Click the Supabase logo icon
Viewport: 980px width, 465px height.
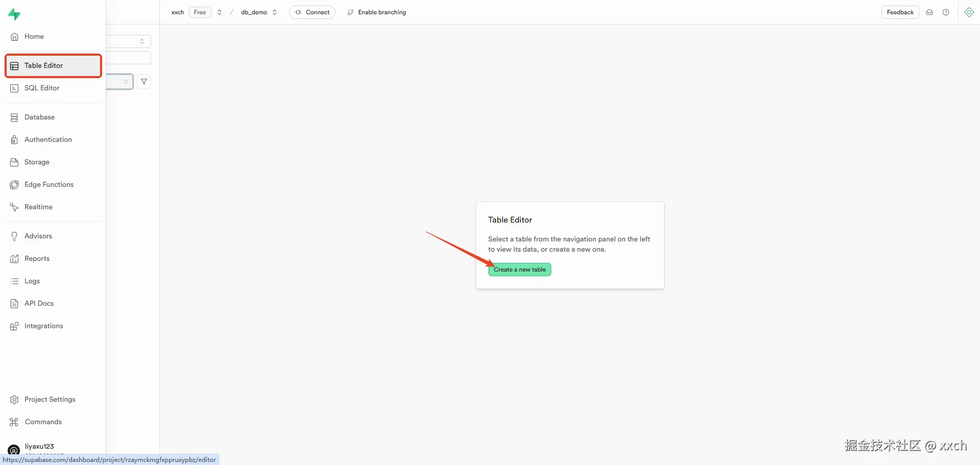point(14,14)
